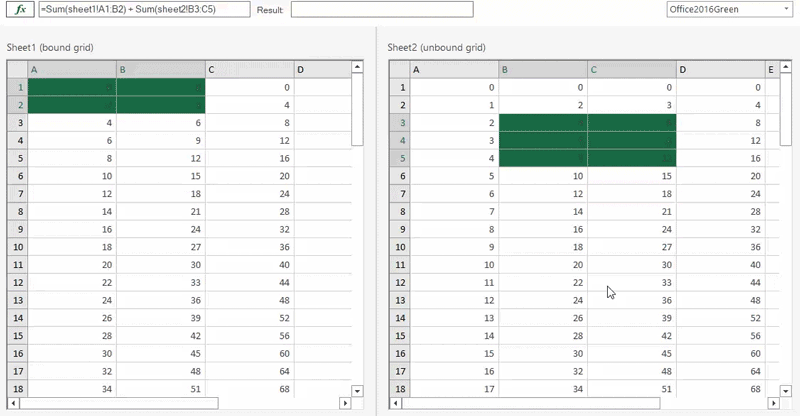The width and height of the screenshot is (800, 416).
Task: Select column B header in Sheet1
Action: [161, 69]
